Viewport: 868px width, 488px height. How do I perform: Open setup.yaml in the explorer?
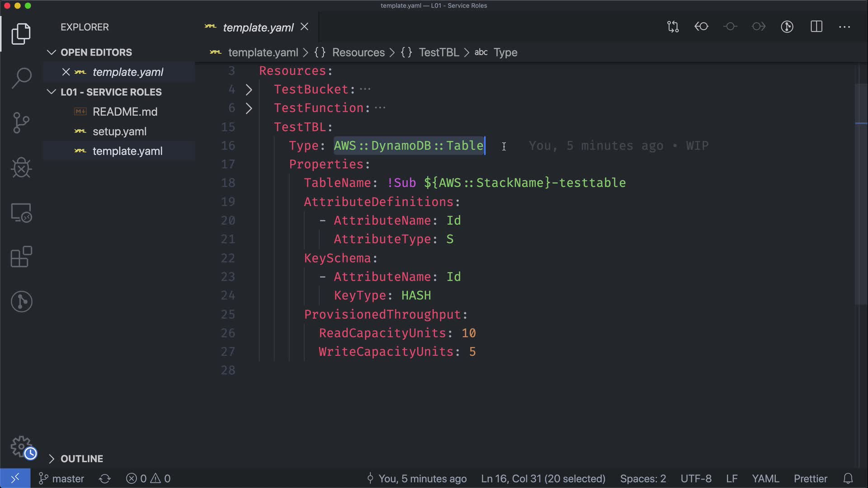119,131
